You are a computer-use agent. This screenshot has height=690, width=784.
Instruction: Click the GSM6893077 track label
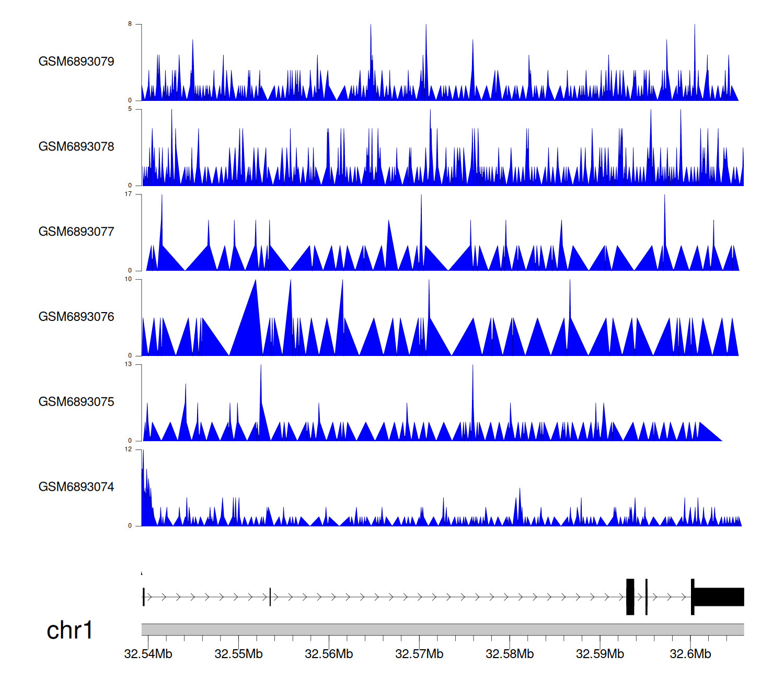(x=76, y=232)
